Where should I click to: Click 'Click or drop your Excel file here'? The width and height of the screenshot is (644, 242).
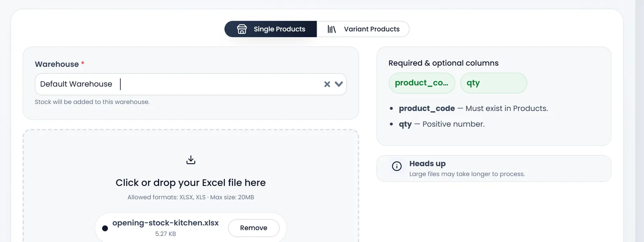point(191,183)
